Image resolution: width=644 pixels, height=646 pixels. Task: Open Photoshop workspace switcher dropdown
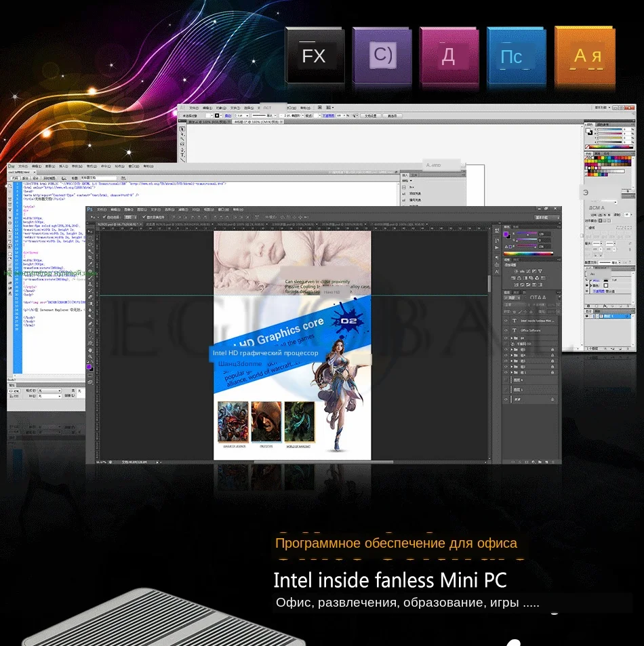(548, 218)
